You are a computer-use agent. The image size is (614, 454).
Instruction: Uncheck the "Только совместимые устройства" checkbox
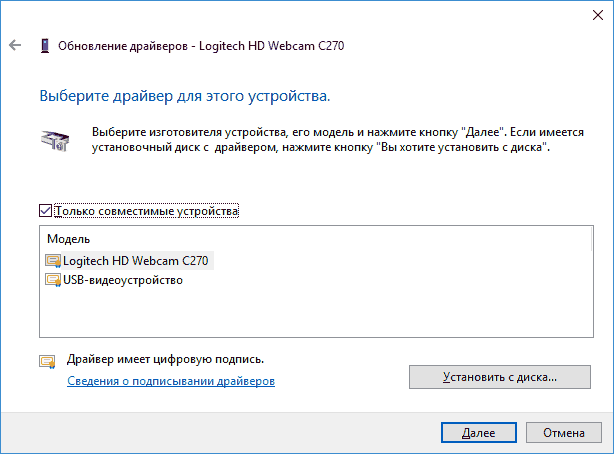[x=44, y=211]
